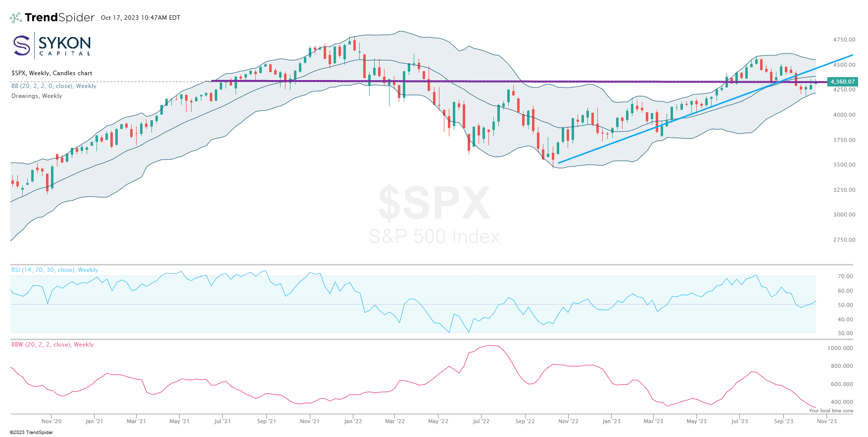Screen dimensions: 868x437
Task: Click the $SPX, Weekly, Candles chart label
Action: (52, 73)
